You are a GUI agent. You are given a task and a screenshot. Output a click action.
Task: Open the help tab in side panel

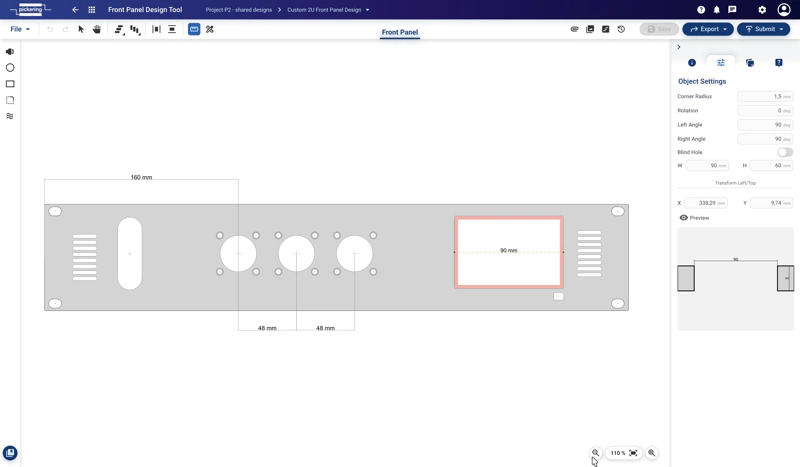(779, 63)
